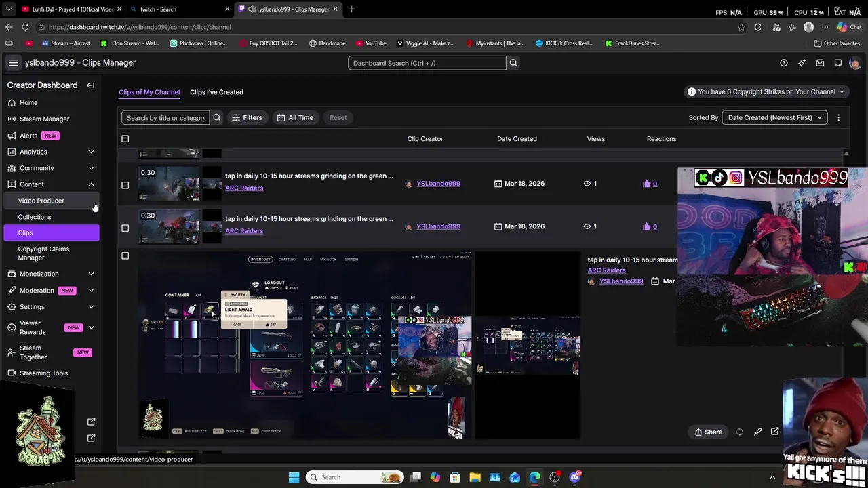Click the Dashboard Search input field
The width and height of the screenshot is (868, 488).
[427, 63]
